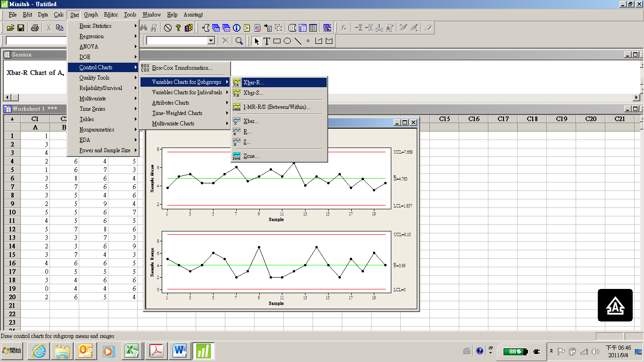Expand Variables Charts for Individuals submenu
This screenshot has height=362, width=644.
185,92
